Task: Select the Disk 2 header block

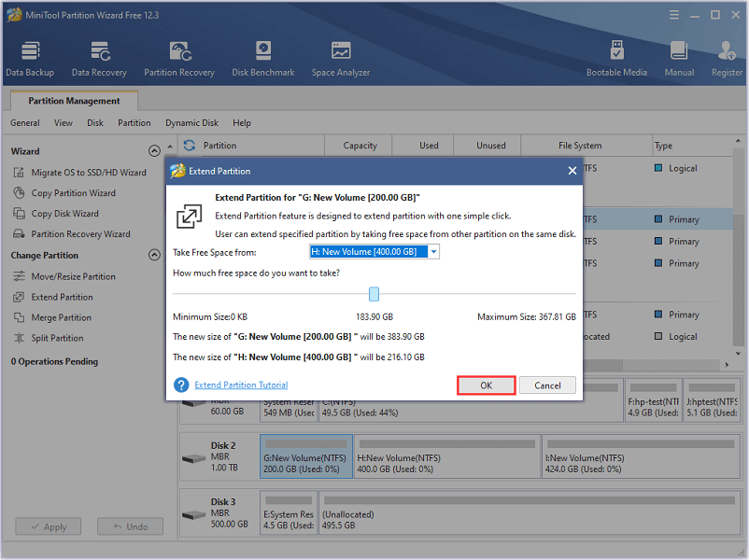Action: (x=219, y=456)
